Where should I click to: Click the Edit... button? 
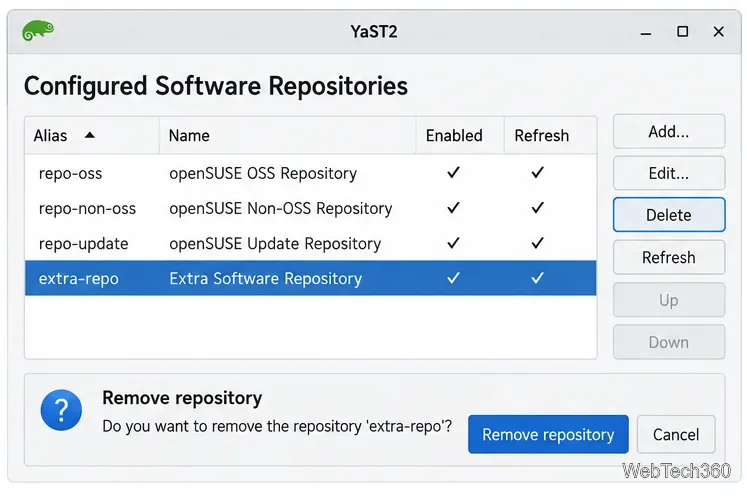669,173
